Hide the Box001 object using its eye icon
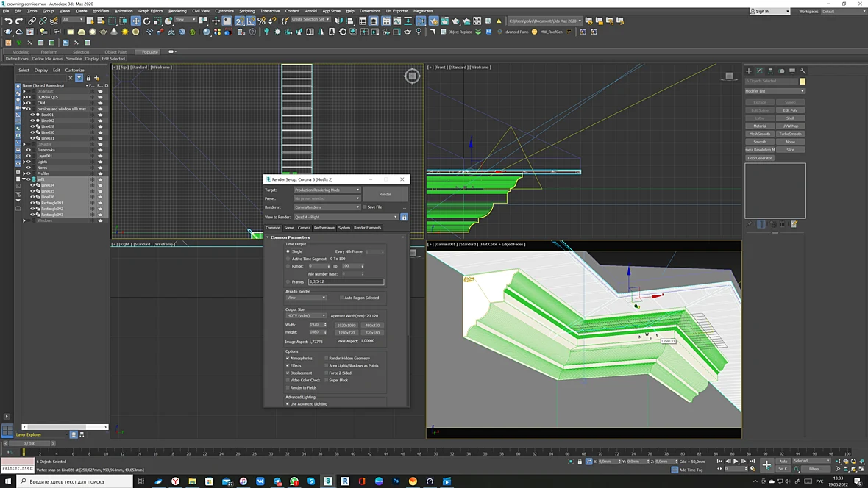This screenshot has width=868, height=488. [32, 115]
